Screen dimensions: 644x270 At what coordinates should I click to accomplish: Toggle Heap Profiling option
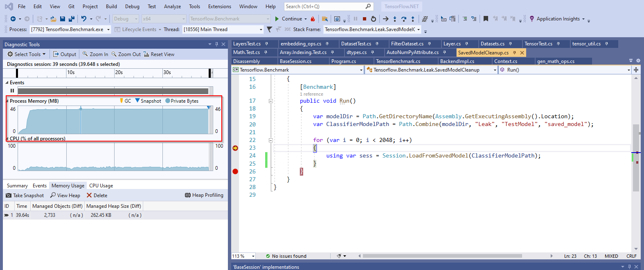(x=204, y=195)
